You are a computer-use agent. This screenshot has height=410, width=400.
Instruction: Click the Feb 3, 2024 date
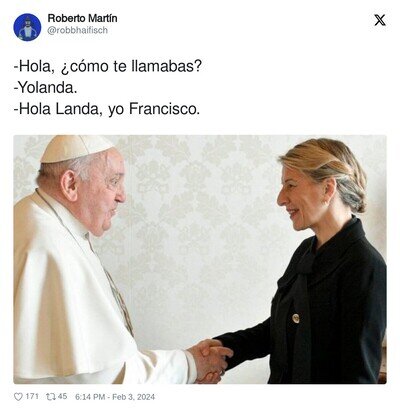[133, 397]
